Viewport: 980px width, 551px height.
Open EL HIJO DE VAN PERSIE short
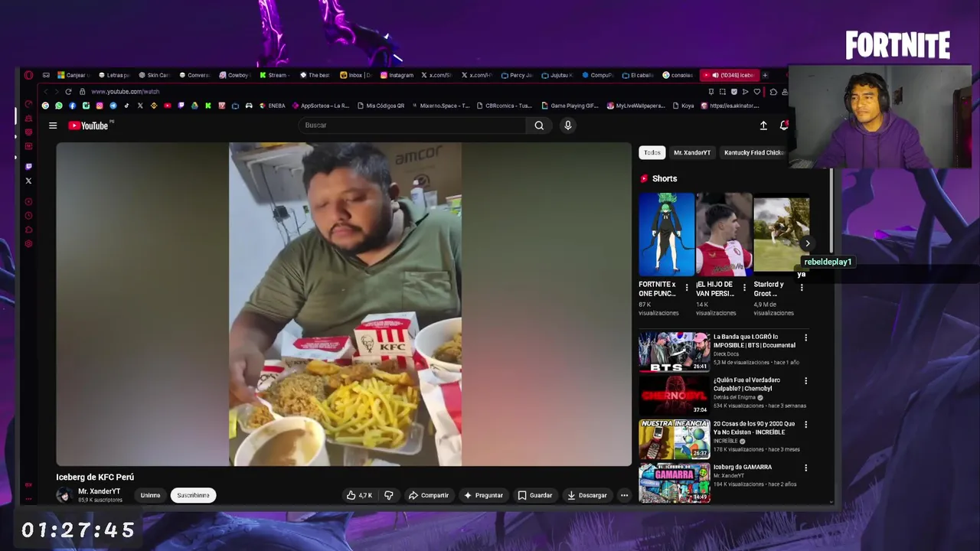(724, 234)
